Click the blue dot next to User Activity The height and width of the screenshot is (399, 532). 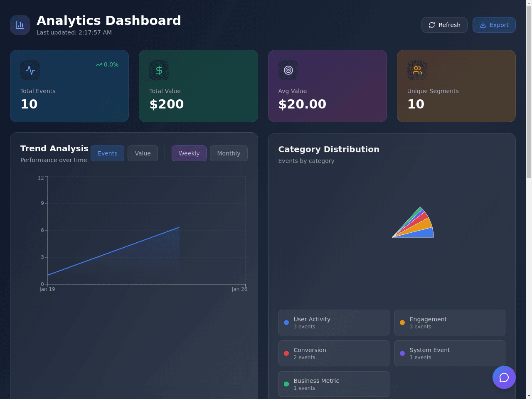[x=286, y=323]
